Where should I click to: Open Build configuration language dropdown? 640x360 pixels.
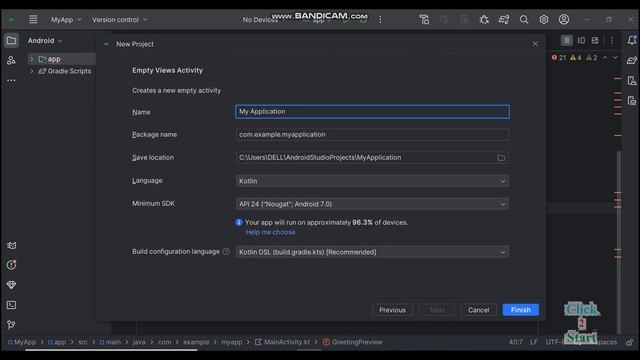372,252
